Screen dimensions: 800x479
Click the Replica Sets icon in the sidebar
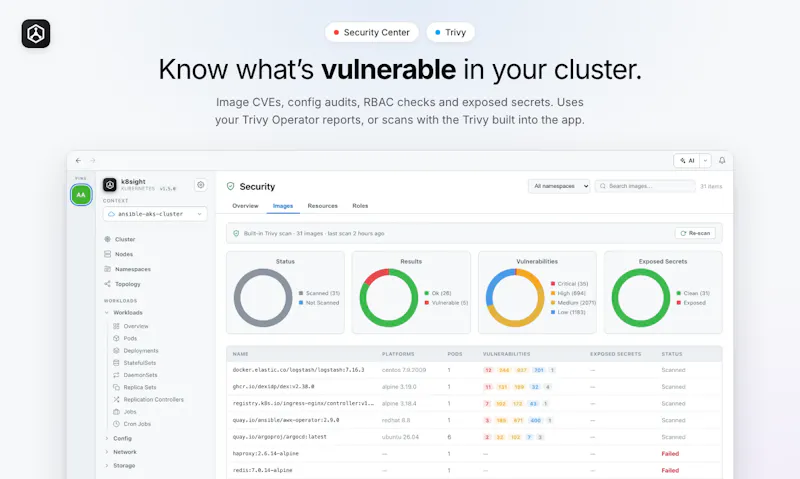click(x=116, y=387)
